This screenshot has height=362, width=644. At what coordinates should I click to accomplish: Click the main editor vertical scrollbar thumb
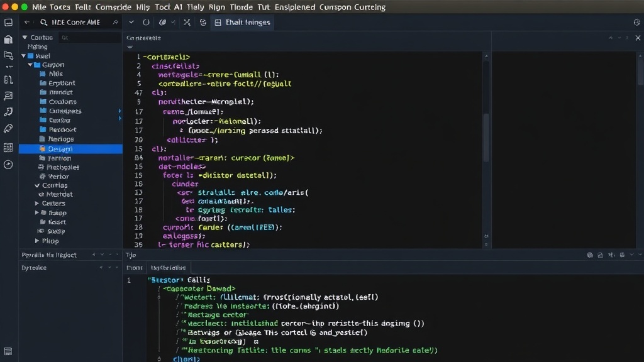[x=486, y=138]
